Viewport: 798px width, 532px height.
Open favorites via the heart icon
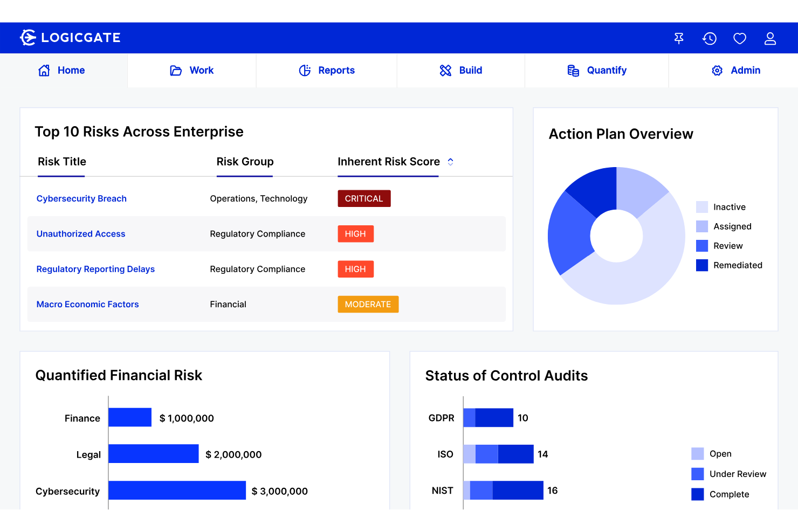click(x=740, y=38)
